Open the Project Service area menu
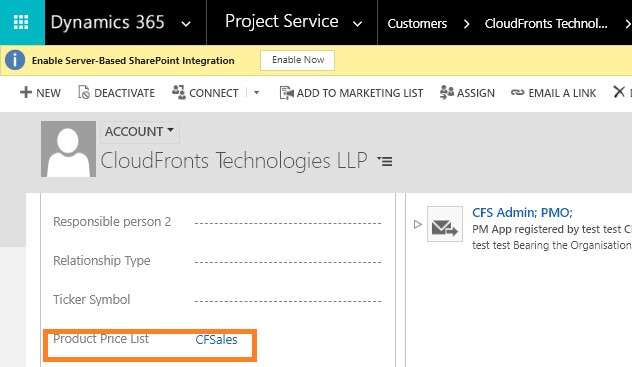632x367 pixels. pos(281,21)
